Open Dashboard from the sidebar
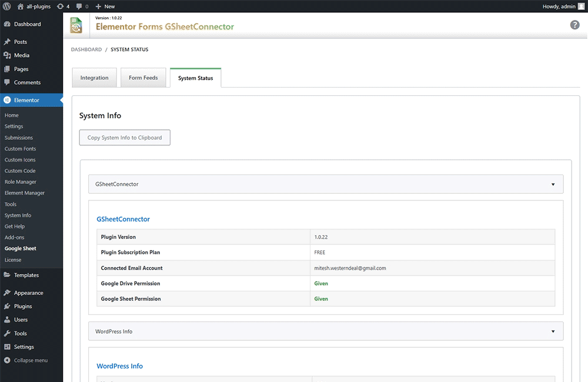This screenshot has width=588, height=382. (x=27, y=24)
